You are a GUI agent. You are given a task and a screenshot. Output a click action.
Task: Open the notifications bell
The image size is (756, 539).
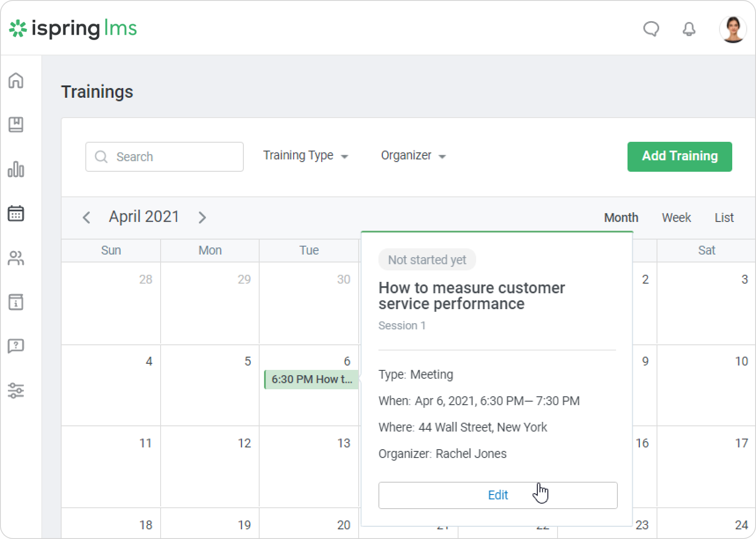tap(689, 29)
